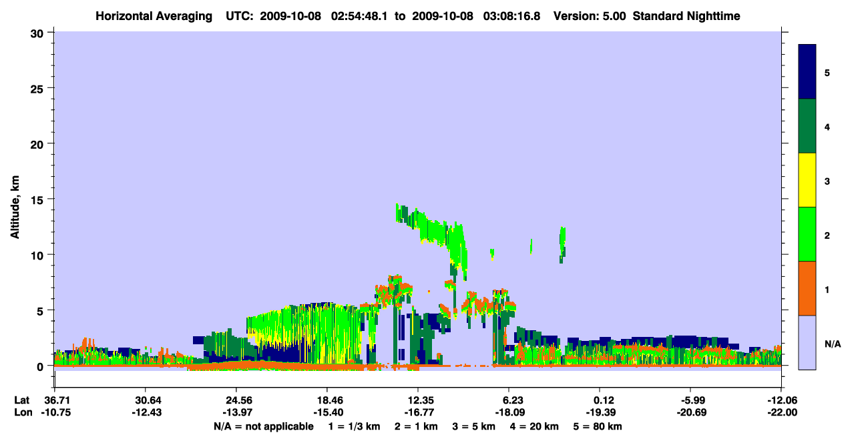Click the legend entry '3 = 5 km'
The width and height of the screenshot is (868, 445).
tap(474, 426)
